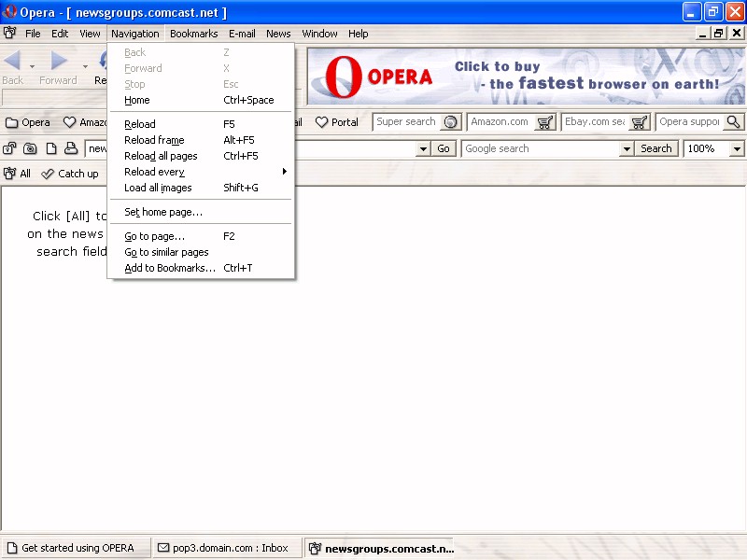Image resolution: width=747 pixels, height=560 pixels.
Task: Click the Ebay.com shopping cart icon
Action: (x=640, y=122)
